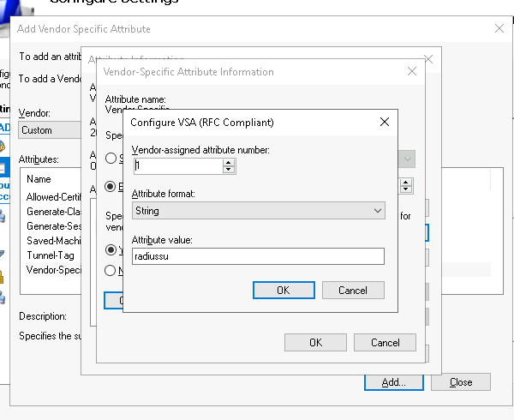
Task: Select the Vendor-Specific attribute in the list
Action: (x=53, y=269)
